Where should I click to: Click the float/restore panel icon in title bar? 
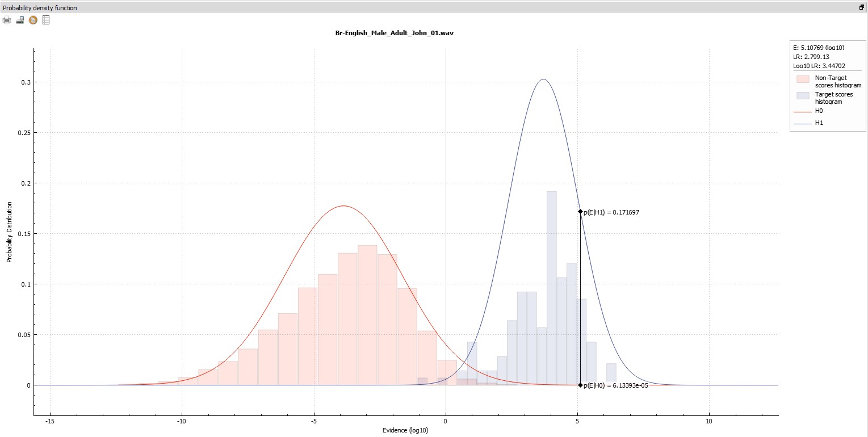pos(862,7)
